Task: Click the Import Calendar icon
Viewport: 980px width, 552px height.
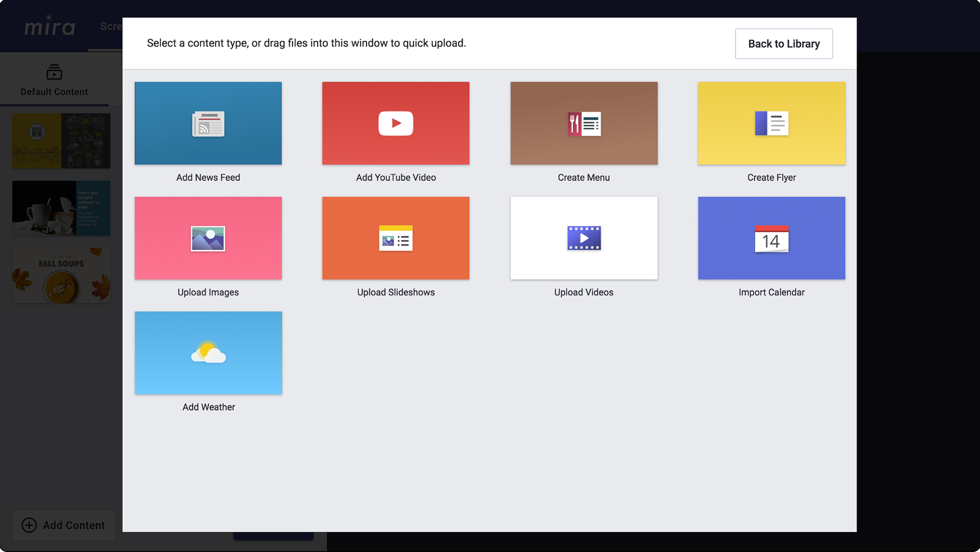Action: coord(771,238)
